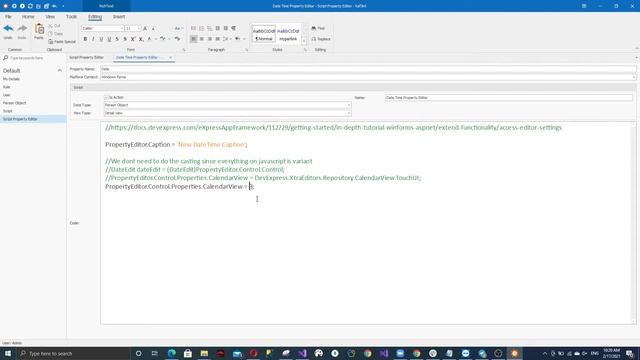Viewport: 640px width, 360px height.
Task: Toggle strikethrough formatting
Action: (117, 39)
